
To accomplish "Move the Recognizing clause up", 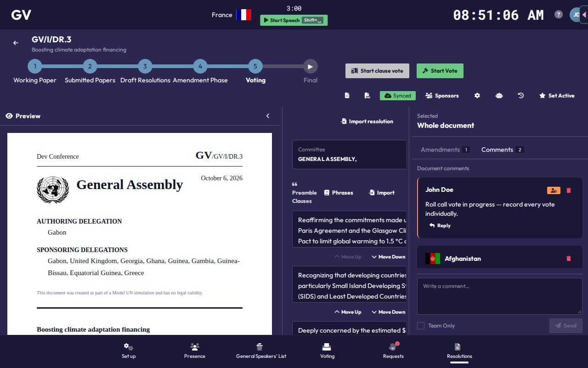I will (x=348, y=312).
